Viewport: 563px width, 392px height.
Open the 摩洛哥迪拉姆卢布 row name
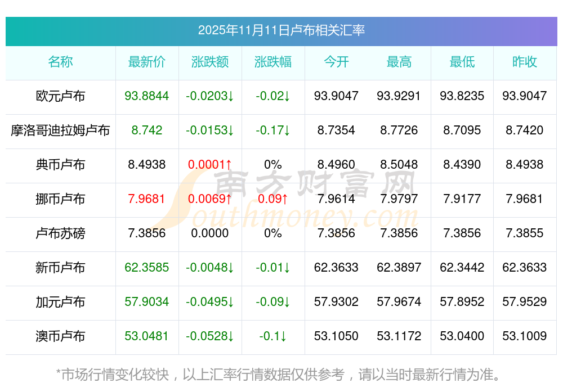pyautogui.click(x=60, y=130)
